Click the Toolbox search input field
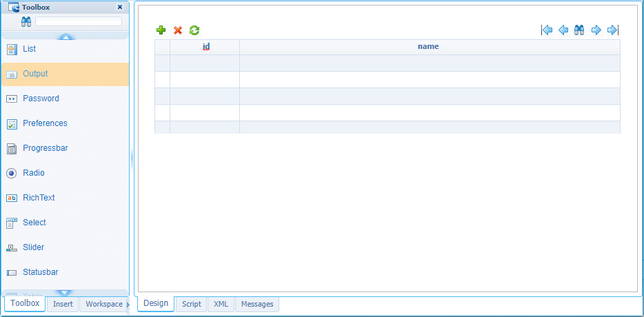644x317 pixels. (x=79, y=21)
